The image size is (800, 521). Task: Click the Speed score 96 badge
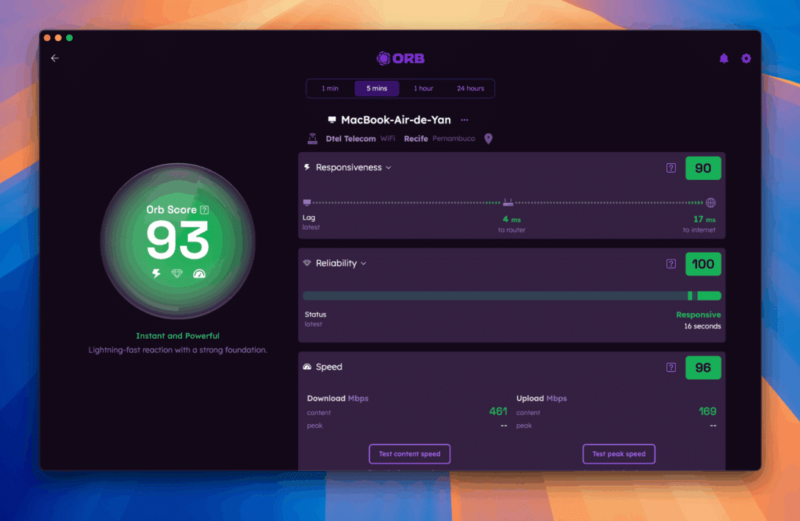pos(703,367)
